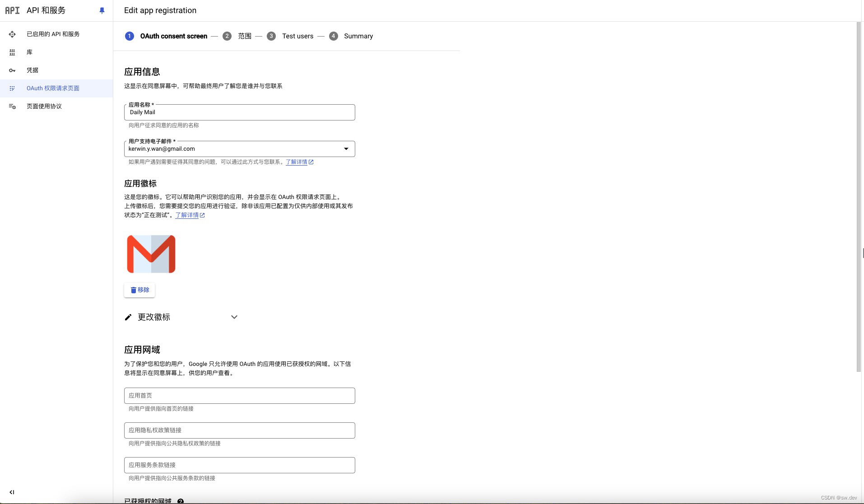Click the 已启用的 API 和服务 sidebar icon
Image resolution: width=864 pixels, height=504 pixels.
coord(12,34)
